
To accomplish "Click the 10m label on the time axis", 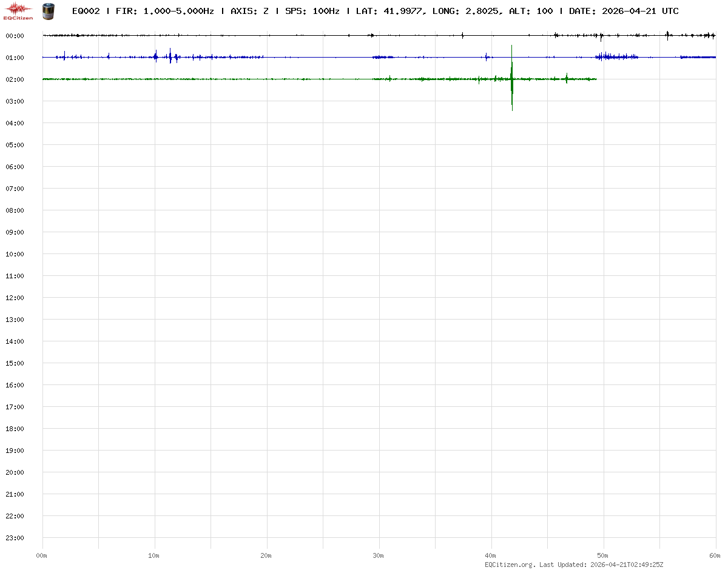I will coord(154,555).
